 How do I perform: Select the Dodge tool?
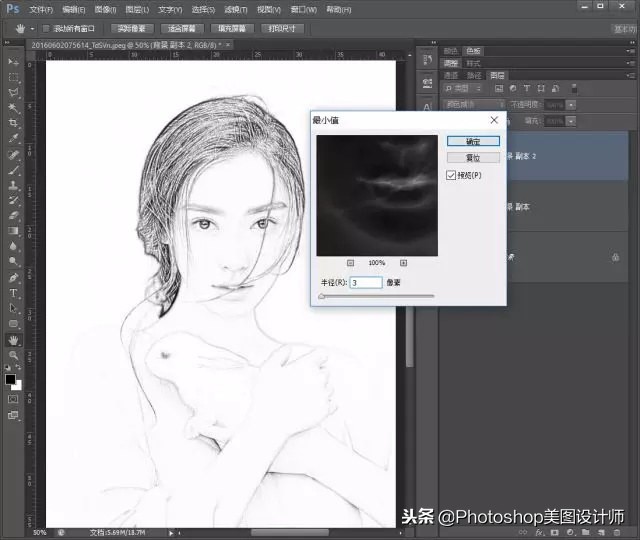coord(13,261)
